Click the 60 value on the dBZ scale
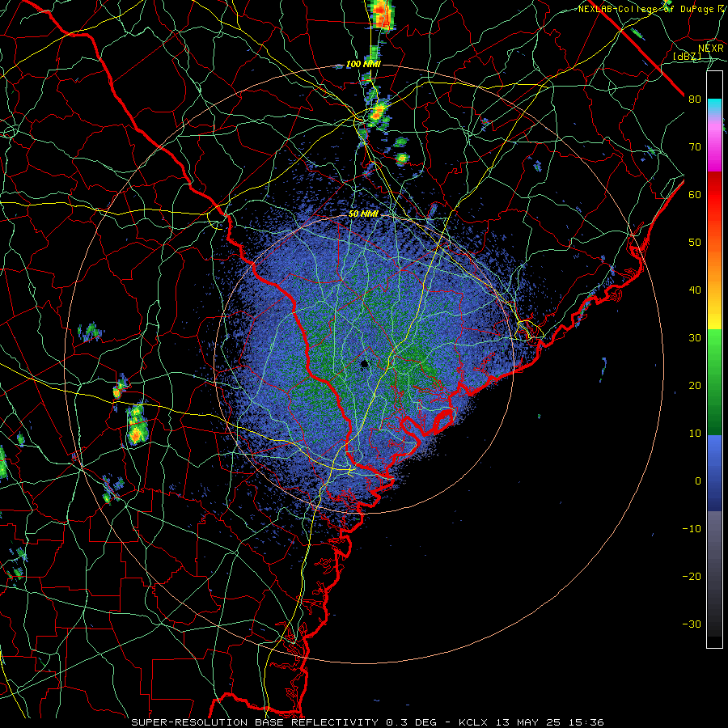Screen dimensions: 728x728 (x=695, y=194)
